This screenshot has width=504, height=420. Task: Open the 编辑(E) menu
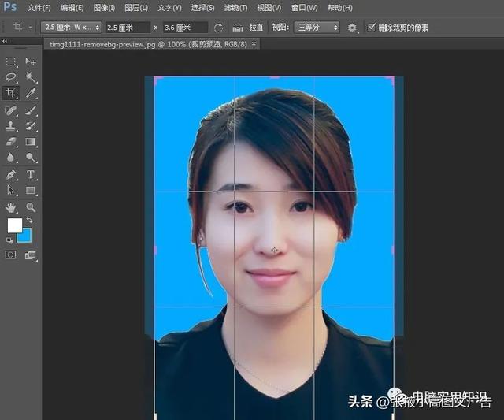click(x=72, y=8)
